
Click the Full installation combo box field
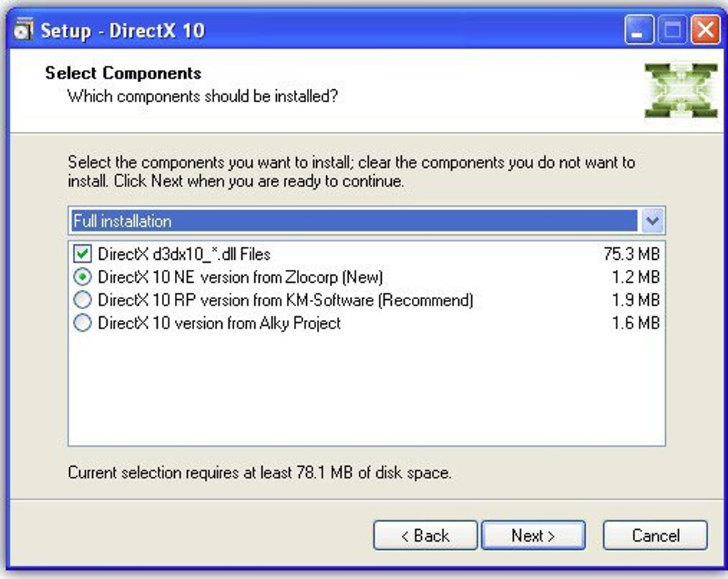(x=353, y=221)
